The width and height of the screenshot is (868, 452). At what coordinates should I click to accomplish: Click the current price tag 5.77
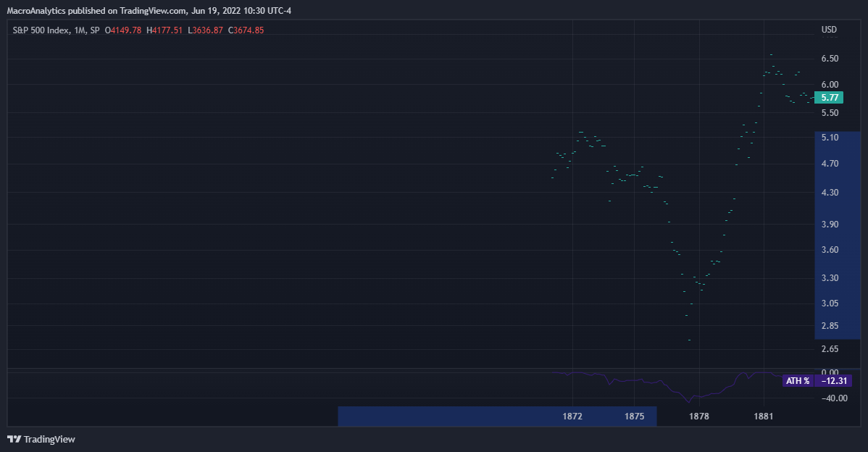(x=829, y=97)
